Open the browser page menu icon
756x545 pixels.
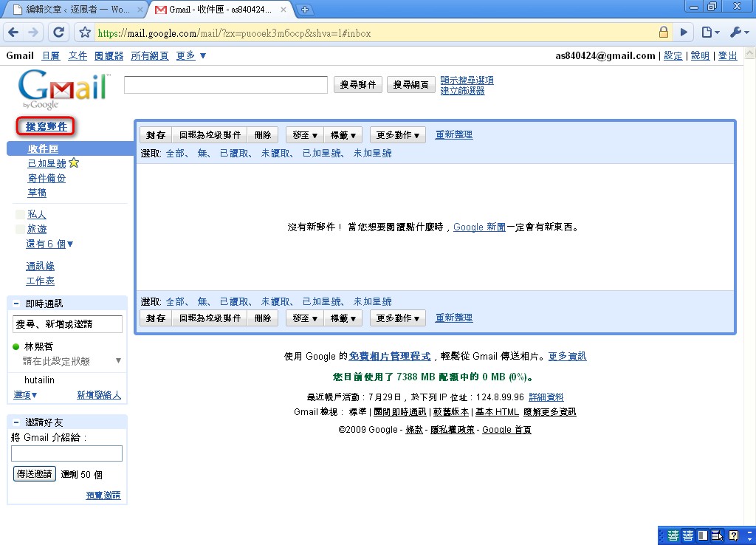coord(709,32)
